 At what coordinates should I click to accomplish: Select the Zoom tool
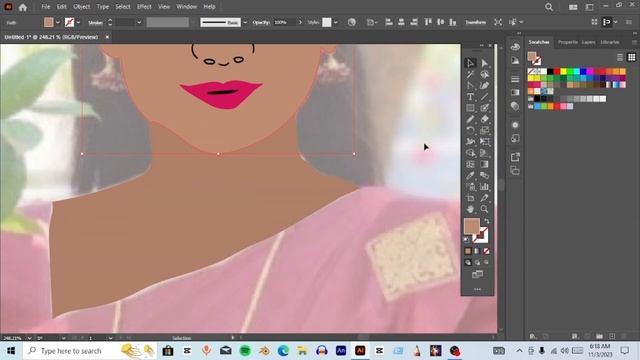click(x=484, y=209)
